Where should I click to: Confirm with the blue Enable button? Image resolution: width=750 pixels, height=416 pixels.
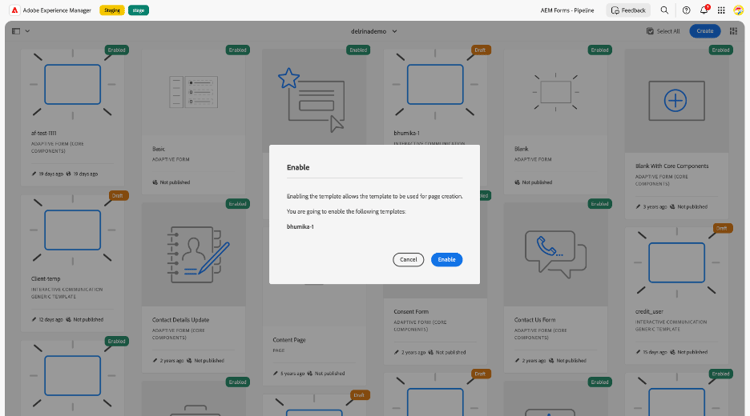(446, 260)
